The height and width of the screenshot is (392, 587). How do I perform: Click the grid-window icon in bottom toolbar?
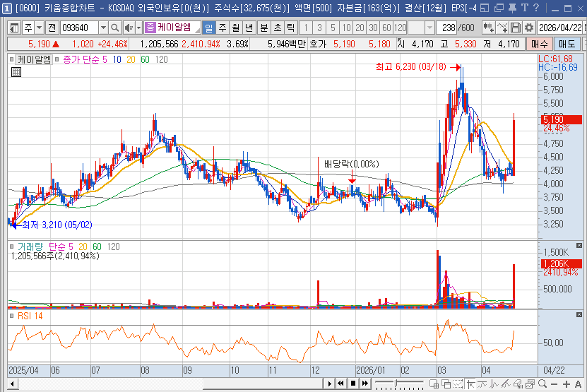[434, 384]
